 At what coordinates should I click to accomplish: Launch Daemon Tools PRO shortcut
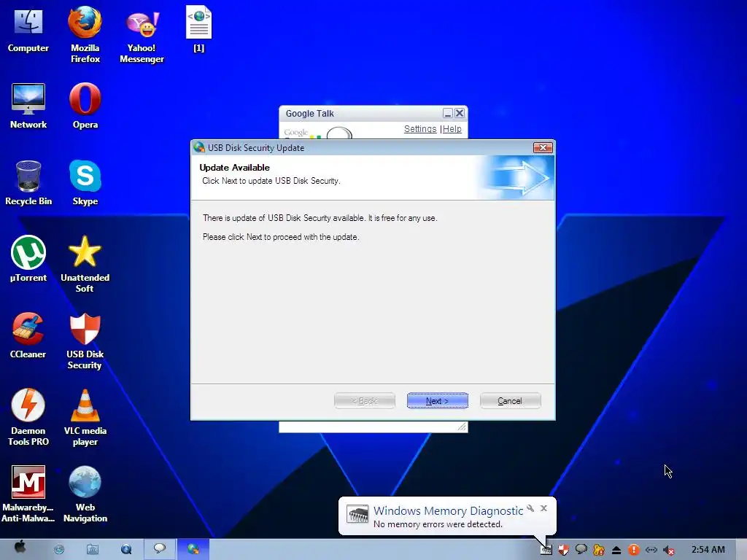pyautogui.click(x=28, y=418)
